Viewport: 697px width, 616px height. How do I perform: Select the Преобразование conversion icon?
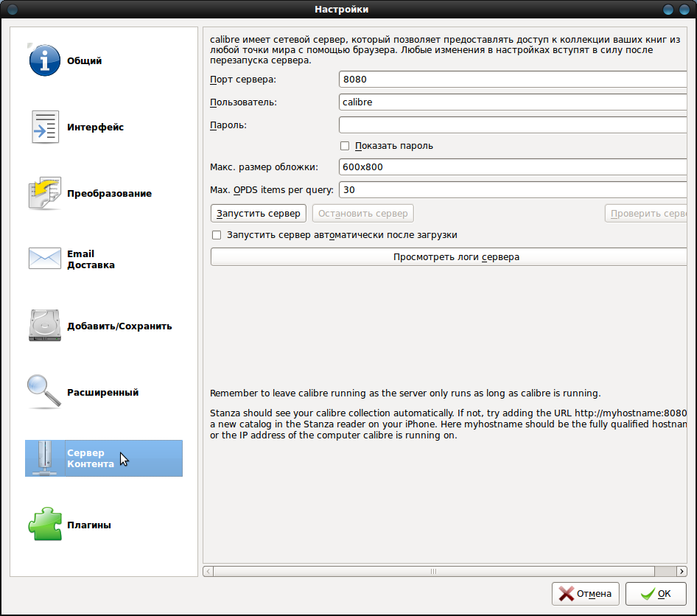[x=44, y=193]
